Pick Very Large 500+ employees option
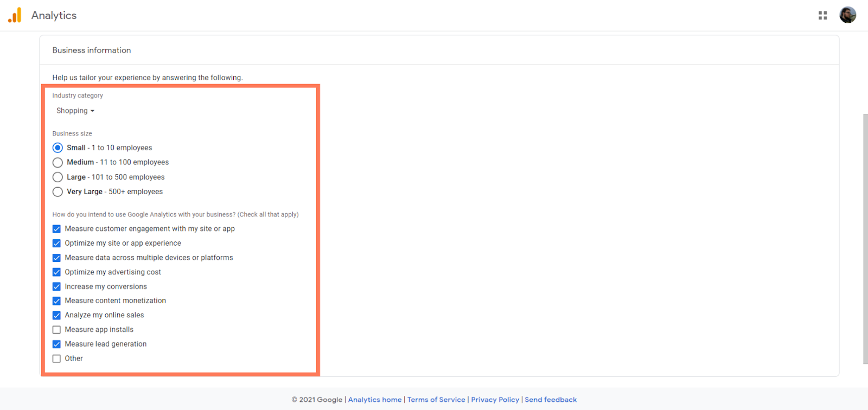The width and height of the screenshot is (868, 410). coord(58,192)
